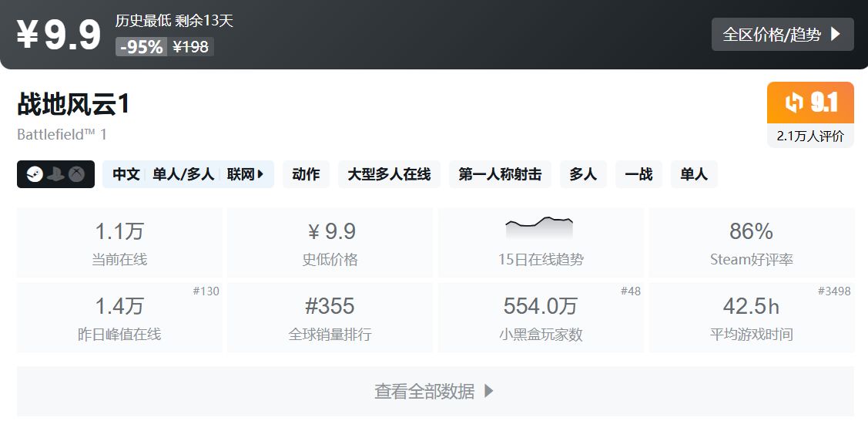Select the 一战 tag
Screen dimensions: 868x431
(638, 174)
